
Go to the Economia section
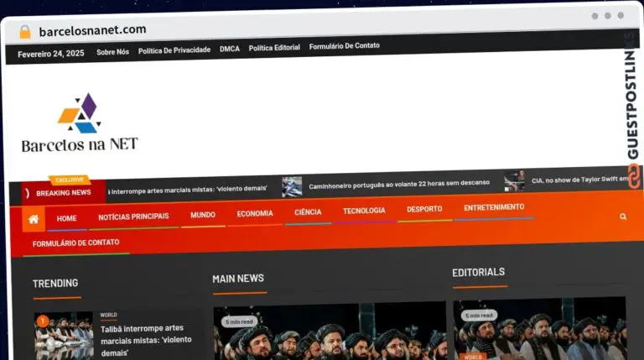coord(255,214)
